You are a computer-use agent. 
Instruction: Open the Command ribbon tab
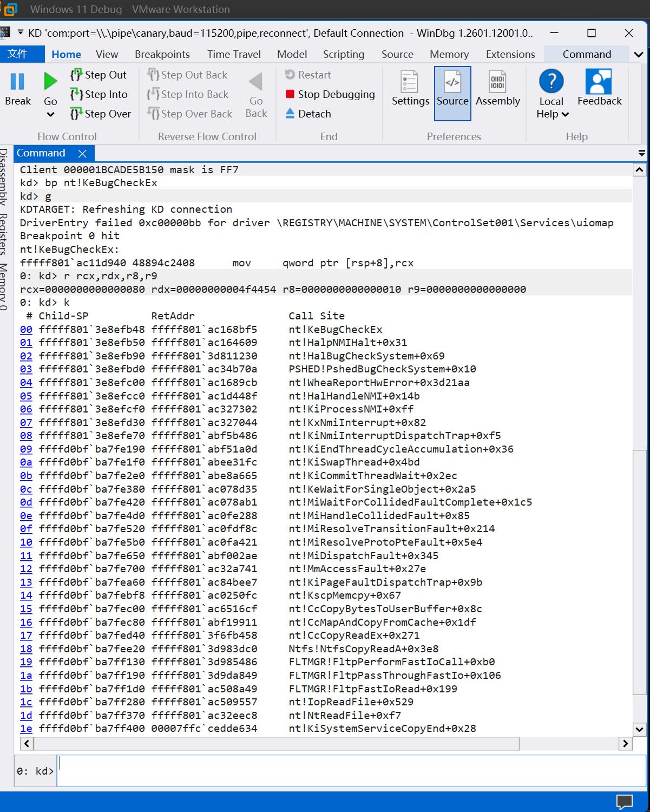(587, 54)
